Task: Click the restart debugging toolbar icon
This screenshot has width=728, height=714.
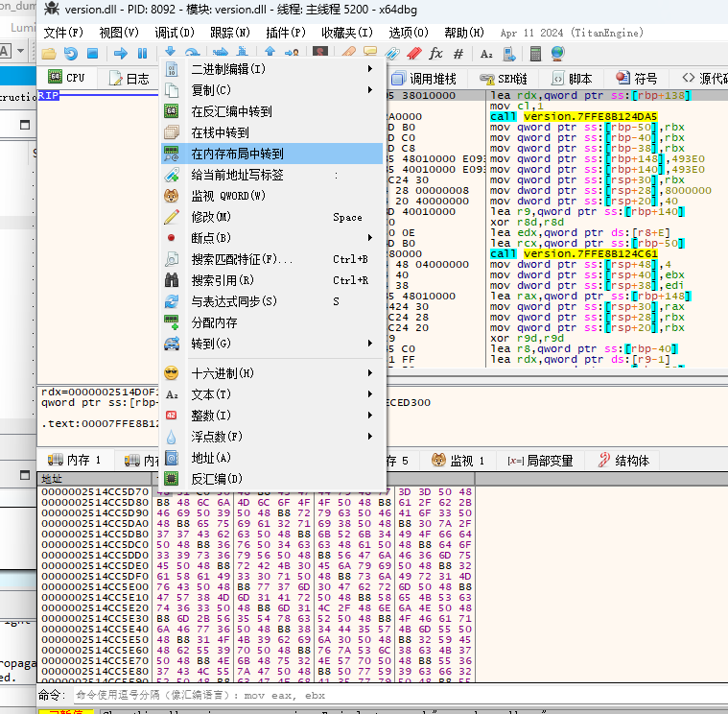Action: 71,54
